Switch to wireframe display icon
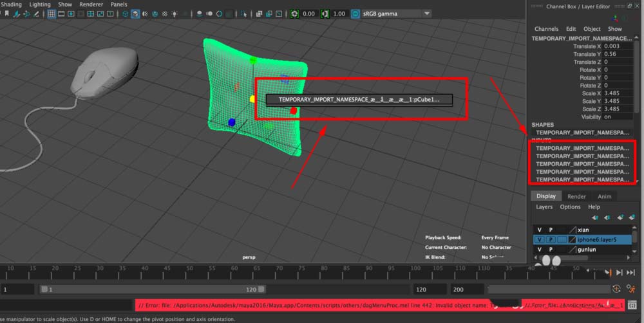 click(126, 14)
